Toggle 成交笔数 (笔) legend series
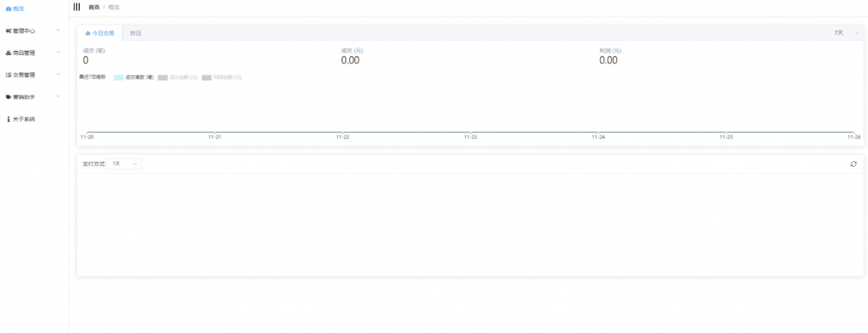 click(x=133, y=77)
